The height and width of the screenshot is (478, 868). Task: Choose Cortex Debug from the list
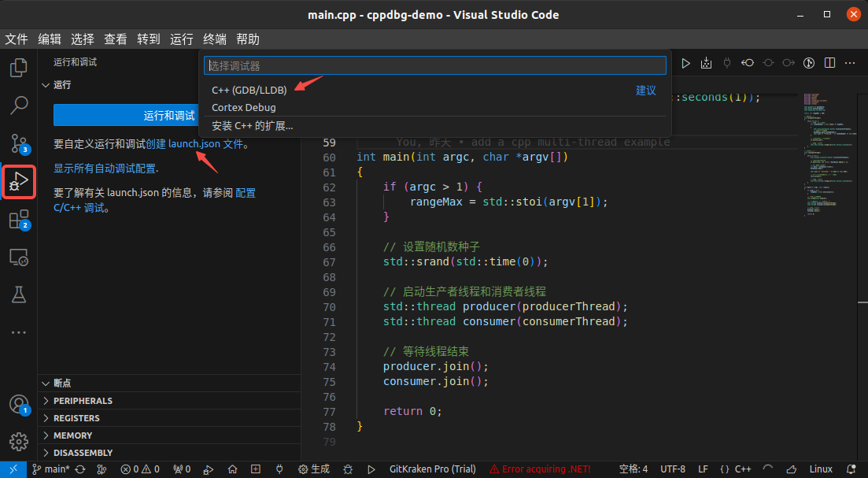click(x=244, y=108)
